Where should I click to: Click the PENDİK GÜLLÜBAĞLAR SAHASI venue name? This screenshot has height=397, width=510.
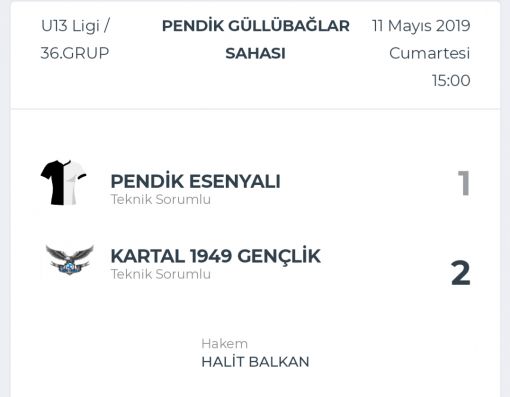[x=256, y=39]
